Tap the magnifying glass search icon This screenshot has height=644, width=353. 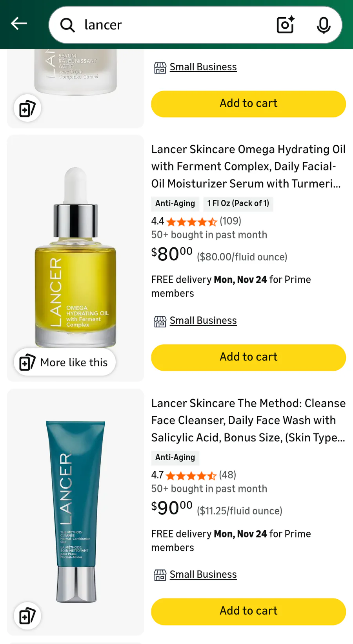tap(67, 25)
